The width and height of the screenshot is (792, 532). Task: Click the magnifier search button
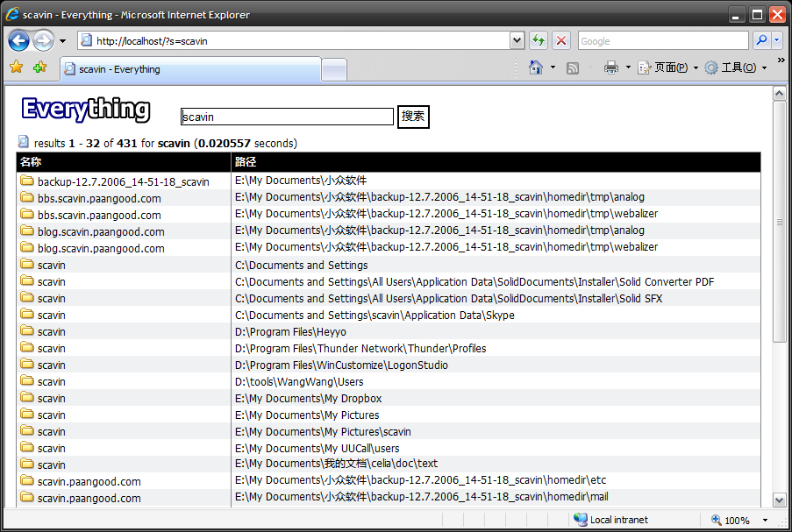(x=761, y=40)
